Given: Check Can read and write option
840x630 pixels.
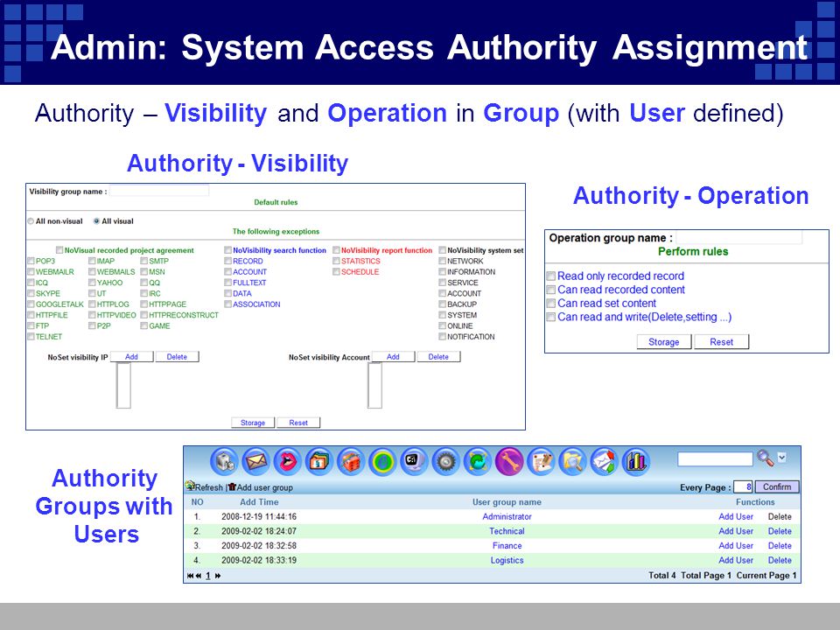Looking at the screenshot, I should (x=550, y=317).
